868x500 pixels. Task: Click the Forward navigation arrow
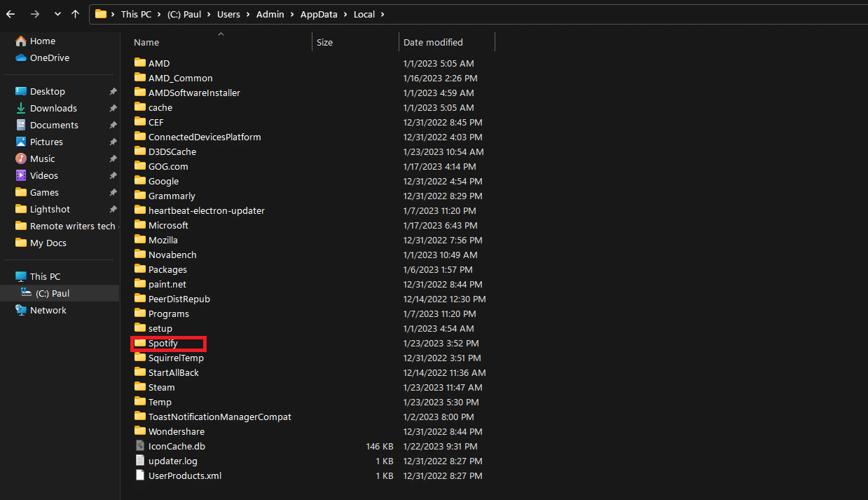(x=35, y=14)
